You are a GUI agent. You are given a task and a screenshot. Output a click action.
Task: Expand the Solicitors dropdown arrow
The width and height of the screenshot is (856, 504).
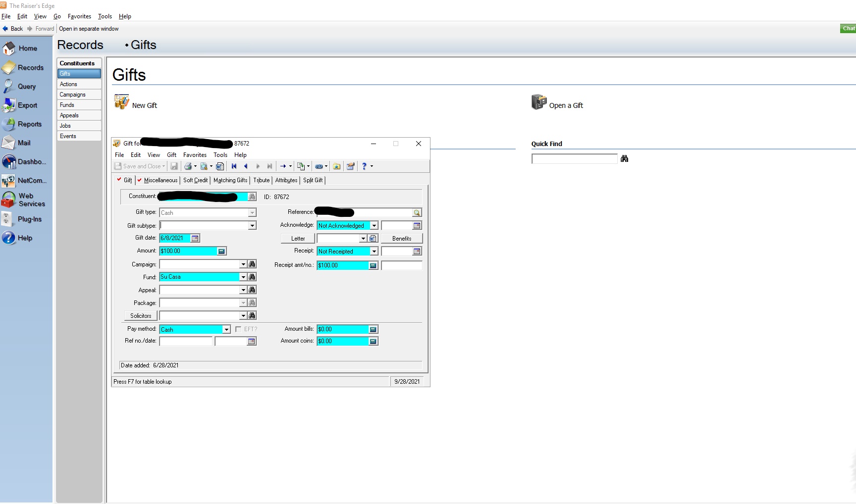[243, 316]
